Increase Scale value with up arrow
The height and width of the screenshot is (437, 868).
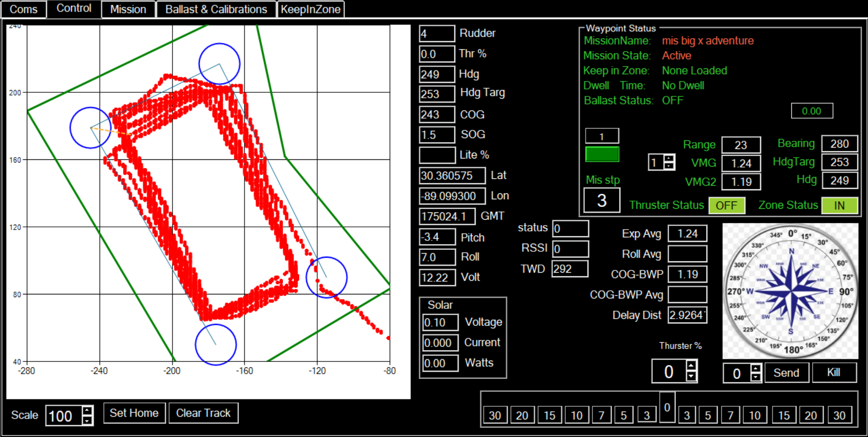pos(87,410)
